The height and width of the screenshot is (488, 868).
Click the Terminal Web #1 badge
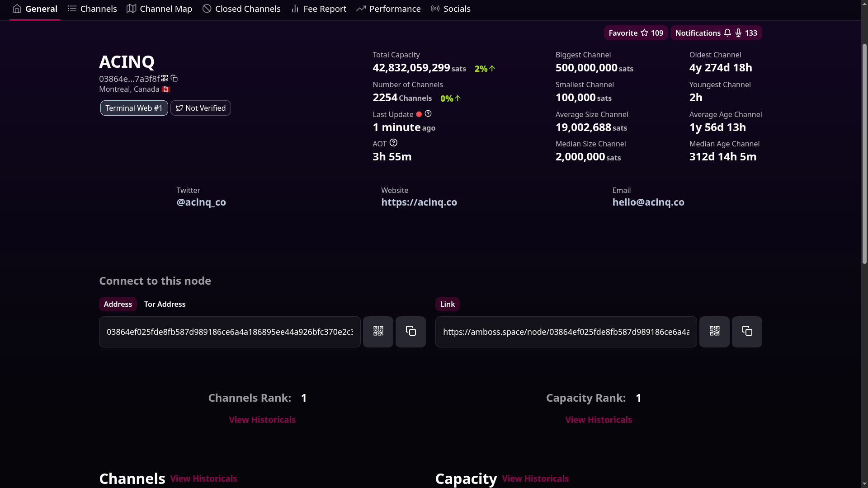(x=134, y=108)
